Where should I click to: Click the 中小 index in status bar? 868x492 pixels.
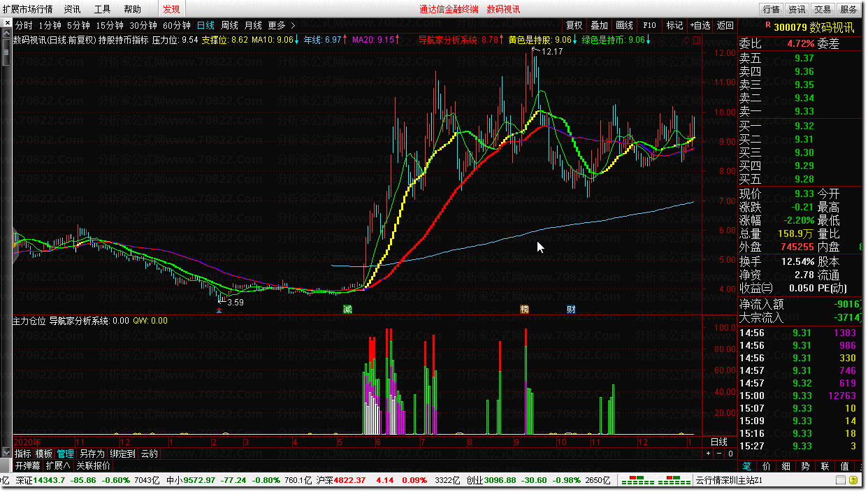tap(175, 481)
